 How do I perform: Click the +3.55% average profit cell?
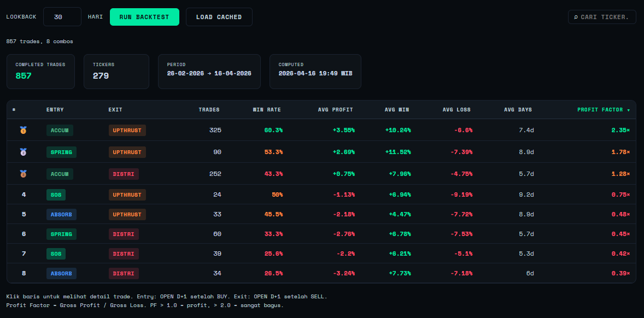[x=344, y=130]
